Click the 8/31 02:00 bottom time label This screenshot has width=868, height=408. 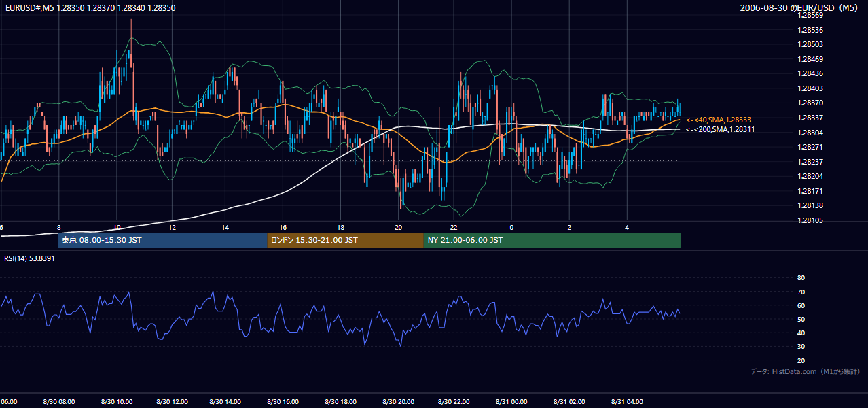point(569,402)
